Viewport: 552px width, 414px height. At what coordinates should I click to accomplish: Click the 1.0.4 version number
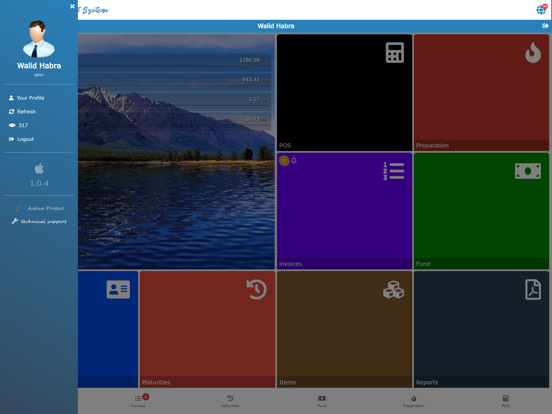39,183
